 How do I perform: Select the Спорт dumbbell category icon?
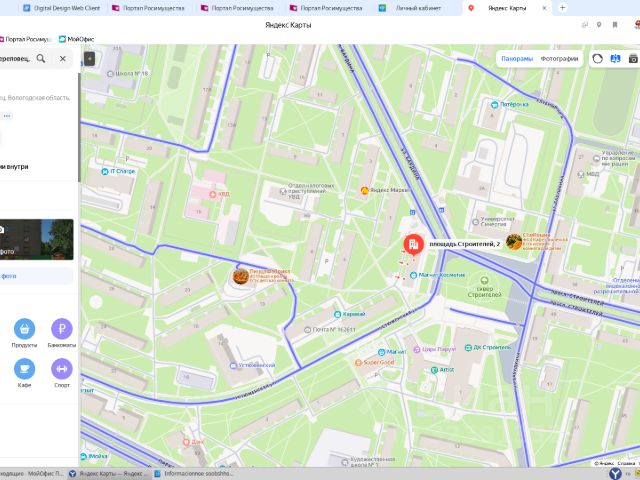[62, 369]
